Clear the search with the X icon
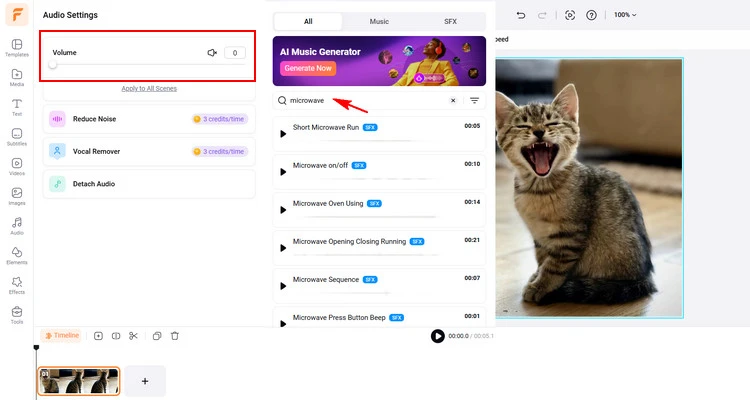The width and height of the screenshot is (750, 400). point(453,100)
